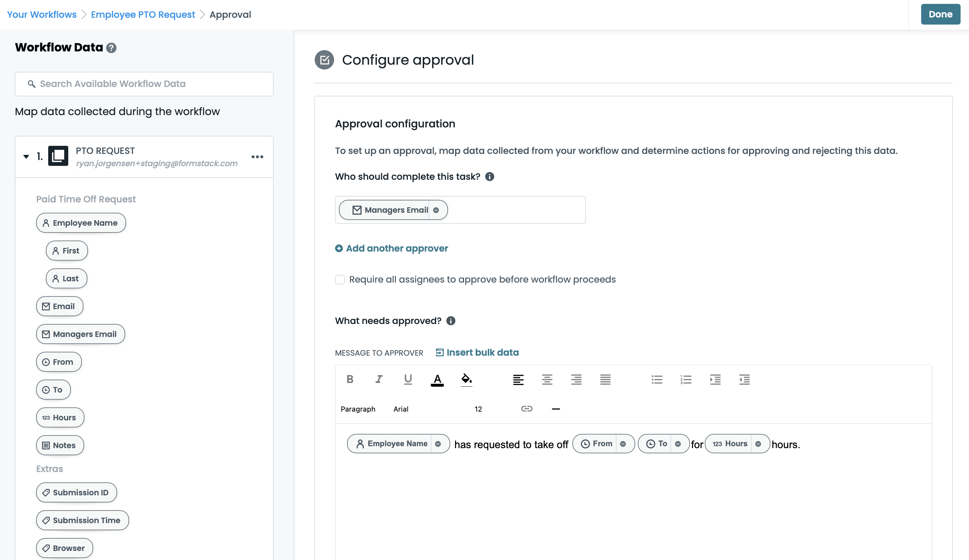The height and width of the screenshot is (560, 969).
Task: Go to Employee PTO Request breadcrumb
Action: pyautogui.click(x=143, y=15)
